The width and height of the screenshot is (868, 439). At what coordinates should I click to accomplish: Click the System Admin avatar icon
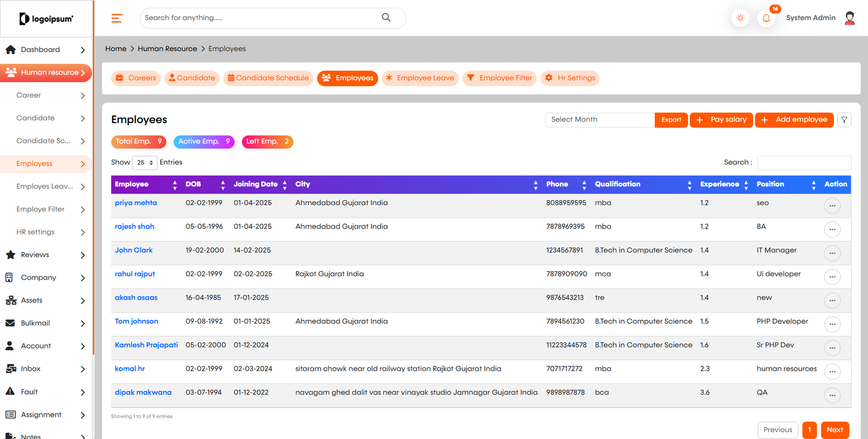[850, 18]
